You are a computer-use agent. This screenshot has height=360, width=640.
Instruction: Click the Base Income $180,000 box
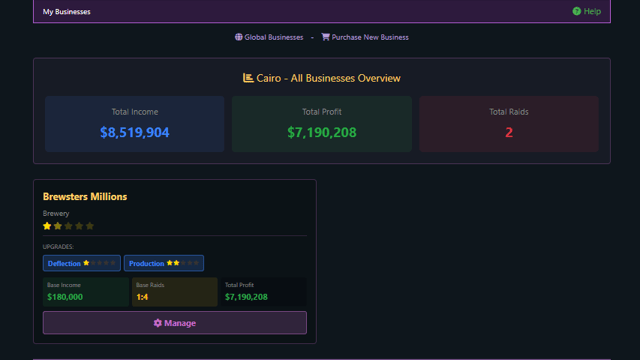point(86,292)
